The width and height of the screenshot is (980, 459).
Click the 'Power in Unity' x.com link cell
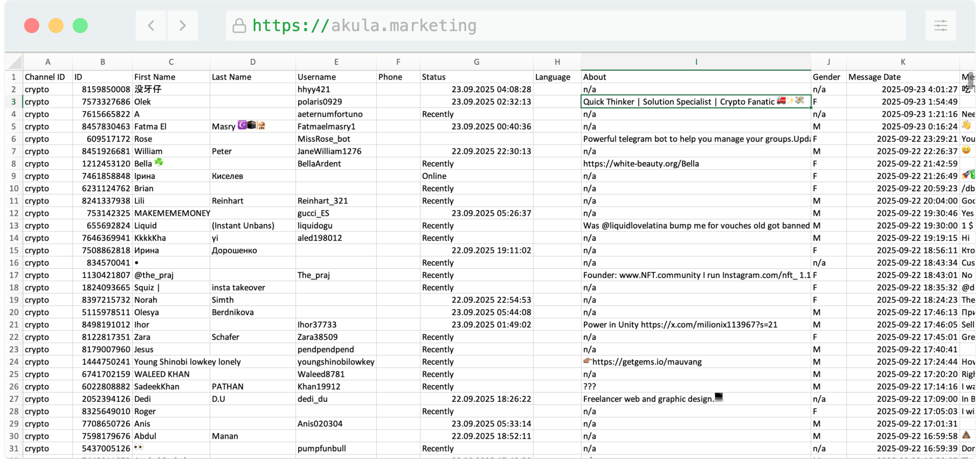(696, 325)
